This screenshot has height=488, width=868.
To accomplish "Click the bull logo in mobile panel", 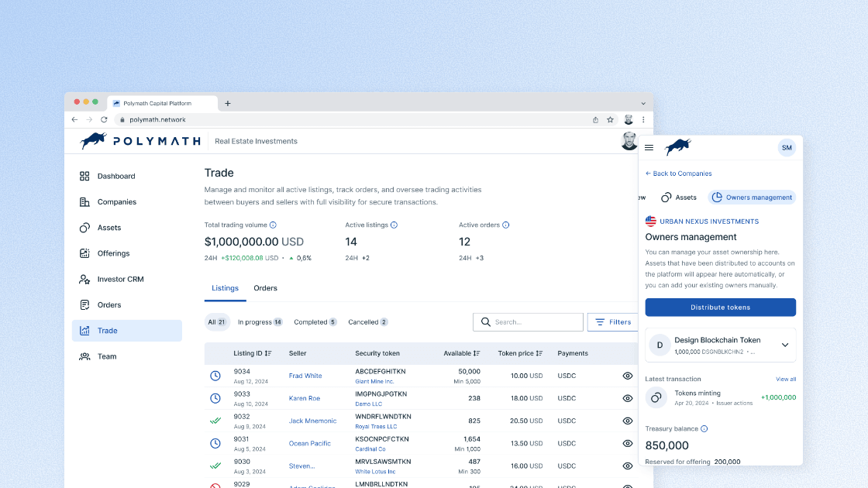I will (677, 147).
